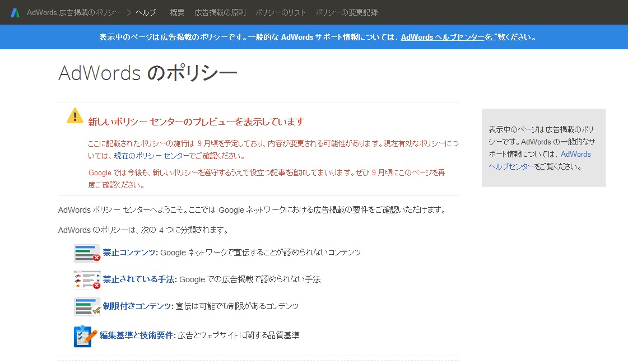Click text Google ネットワークで宣伝することが認められないコンテンツ
Viewport: 628px width, 364px height.
click(260, 252)
